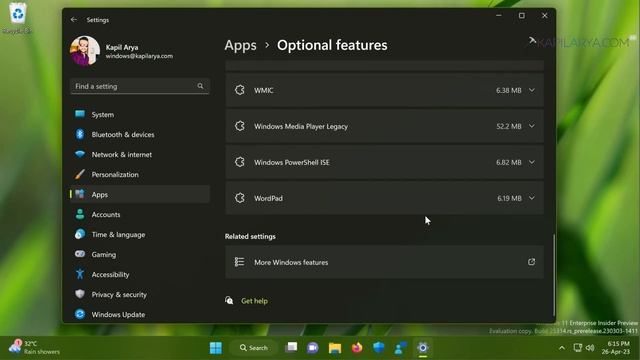Viewport: 640px width, 360px height.
Task: Open Network & internet settings
Action: point(140,155)
